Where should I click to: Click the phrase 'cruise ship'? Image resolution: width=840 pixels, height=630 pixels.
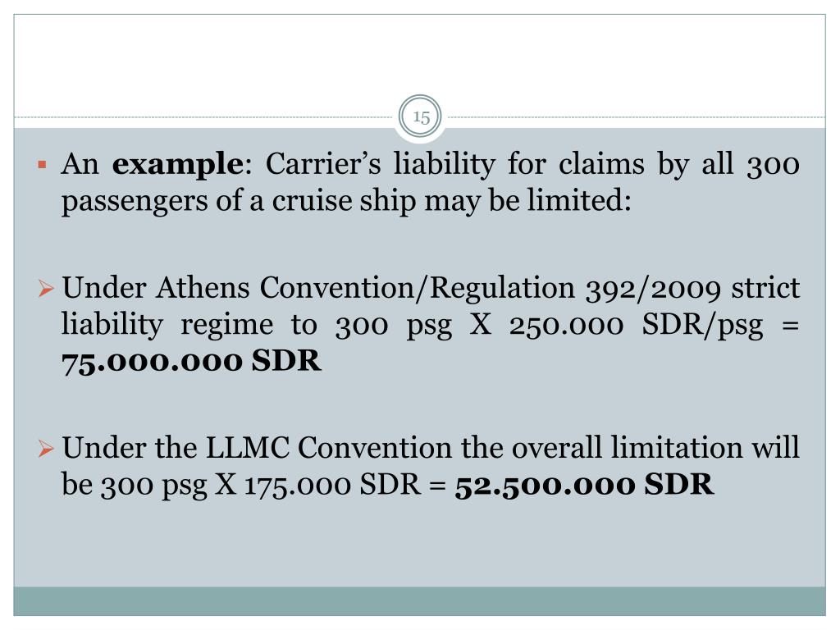344,202
